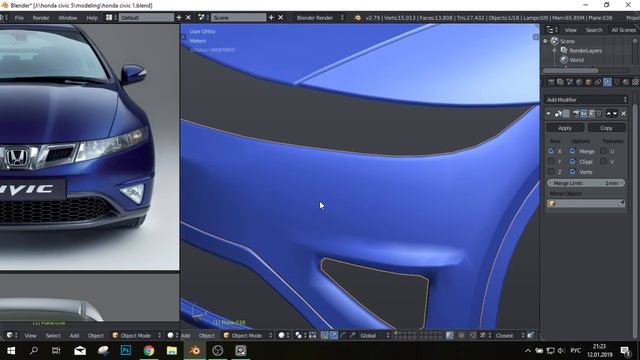This screenshot has height=360, width=640.
Task: Remove the Mirror modifier
Action: pos(623,113)
